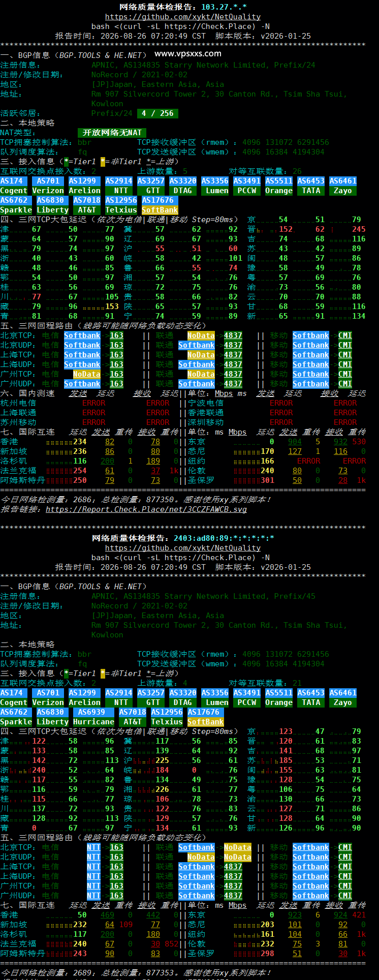Select the 香港 send speed 469
Viewport: 379px width, 980px height.
[x=107, y=915]
